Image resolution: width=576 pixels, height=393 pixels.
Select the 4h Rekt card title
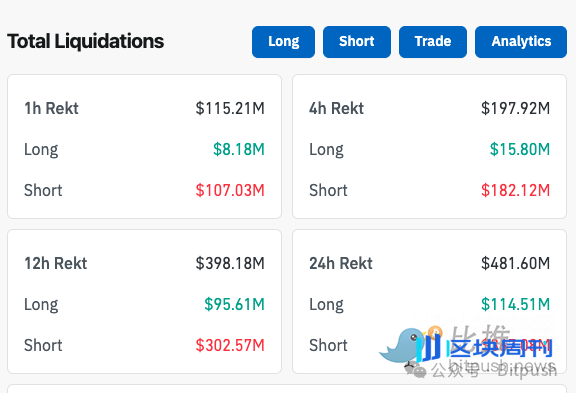[336, 108]
